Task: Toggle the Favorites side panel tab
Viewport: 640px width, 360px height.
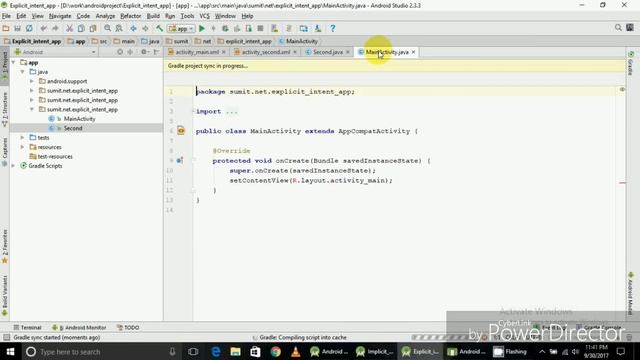Action: 4,247
